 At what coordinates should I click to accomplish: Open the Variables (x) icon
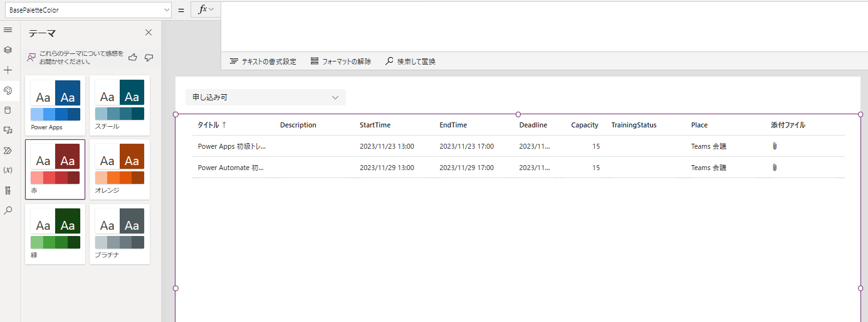[8, 170]
